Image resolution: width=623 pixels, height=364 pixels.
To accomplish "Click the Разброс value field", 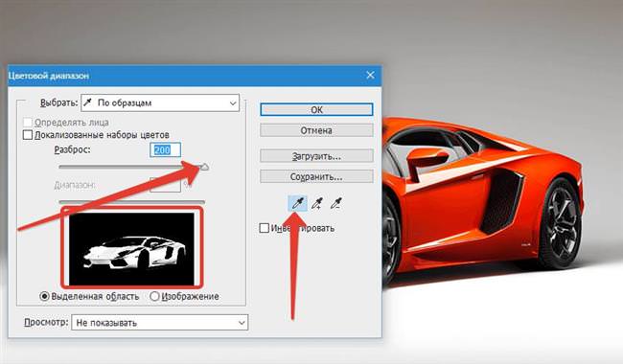I will pos(165,150).
